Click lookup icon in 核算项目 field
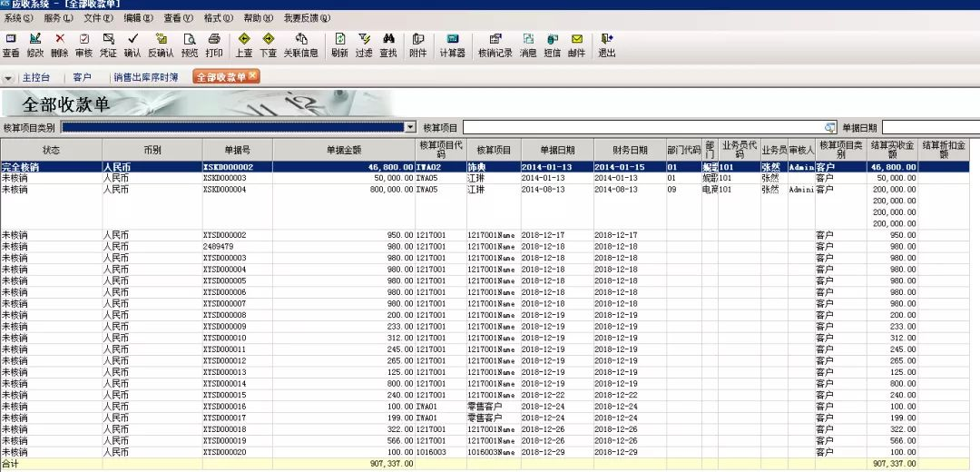Screen dimensions: 980x472 pos(830,128)
